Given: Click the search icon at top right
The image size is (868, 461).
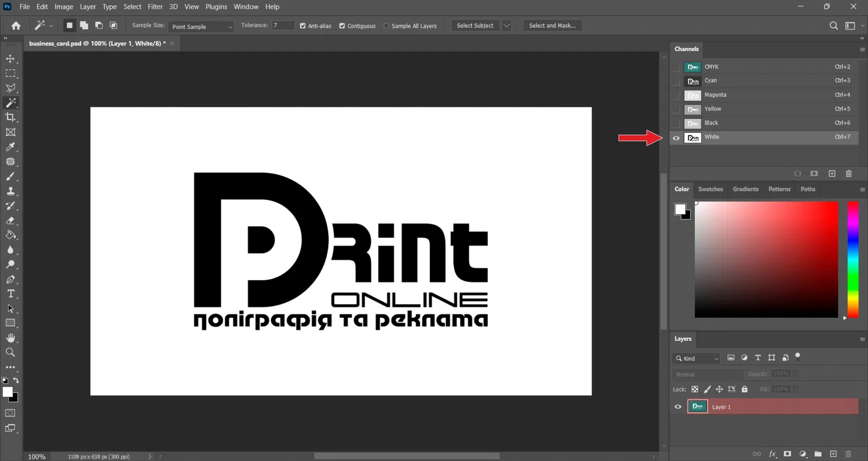Looking at the screenshot, I should pyautogui.click(x=833, y=25).
